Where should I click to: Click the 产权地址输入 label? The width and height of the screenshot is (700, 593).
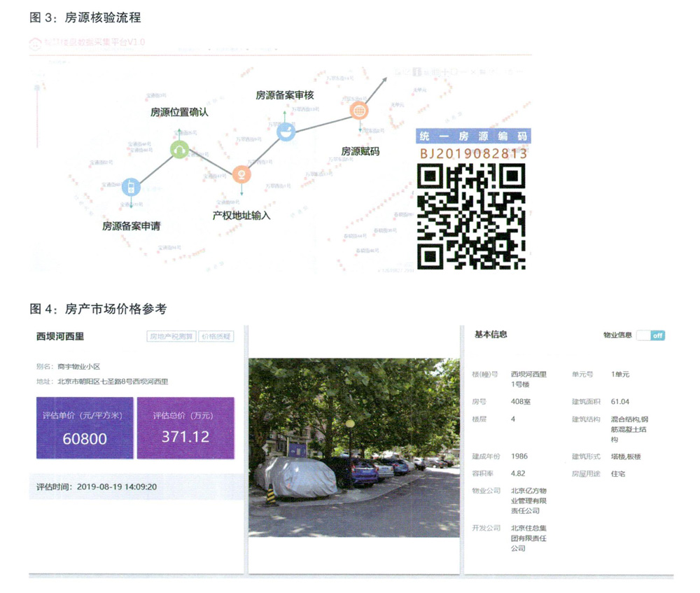coord(241,216)
